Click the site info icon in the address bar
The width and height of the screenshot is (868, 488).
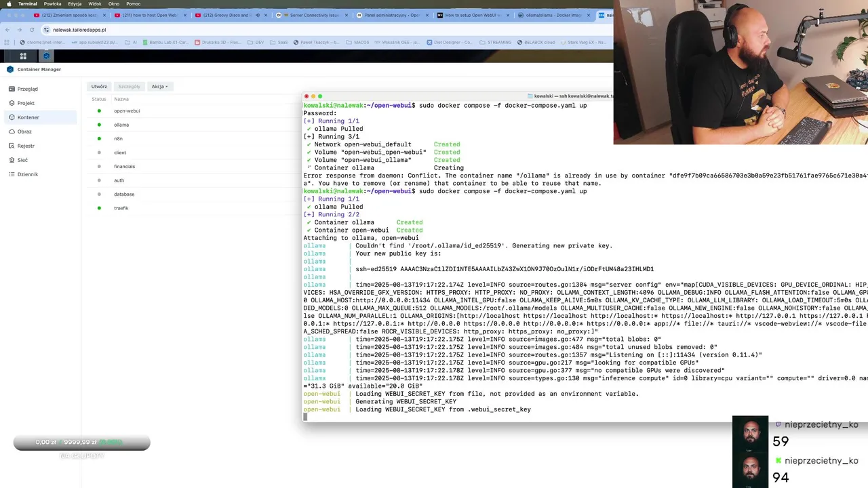click(x=46, y=30)
